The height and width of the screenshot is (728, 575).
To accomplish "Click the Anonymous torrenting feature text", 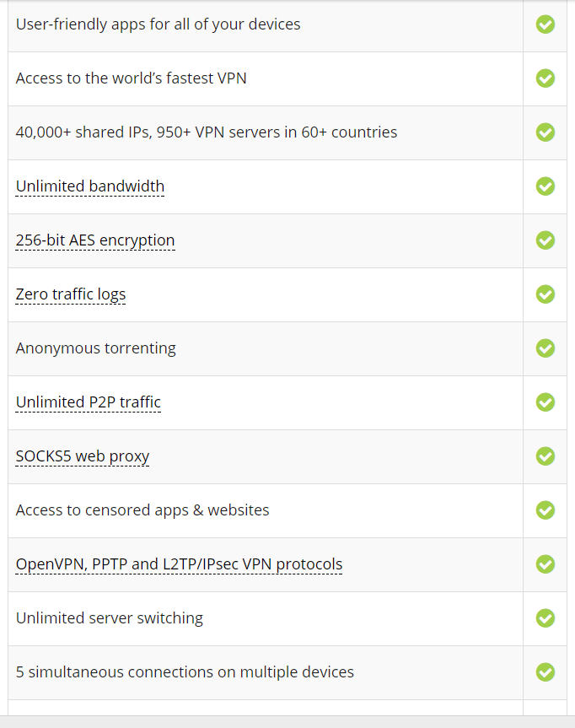I will (96, 348).
